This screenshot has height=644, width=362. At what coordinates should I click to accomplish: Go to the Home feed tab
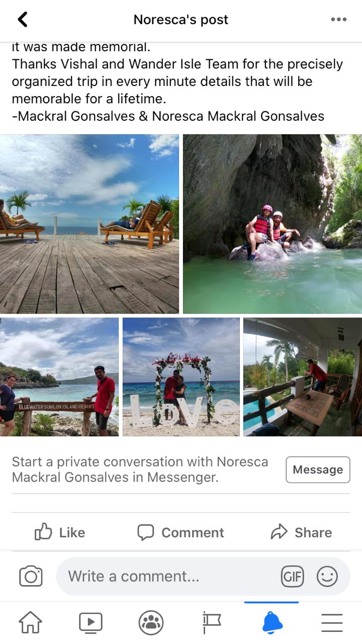[x=30, y=623]
